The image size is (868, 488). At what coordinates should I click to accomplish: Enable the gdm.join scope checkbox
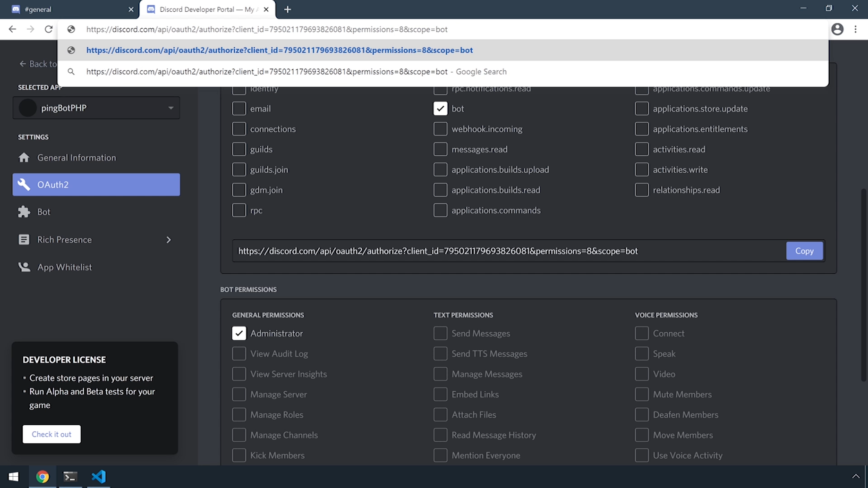tap(239, 190)
